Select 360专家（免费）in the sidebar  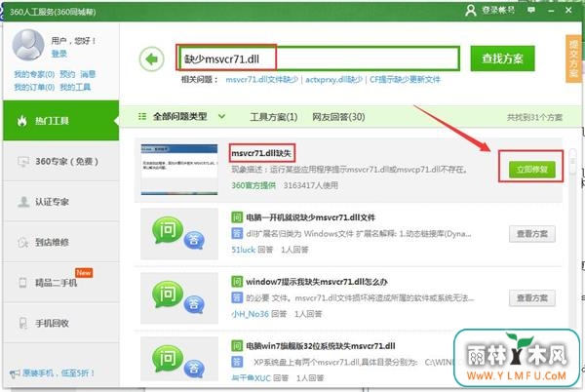pos(61,162)
